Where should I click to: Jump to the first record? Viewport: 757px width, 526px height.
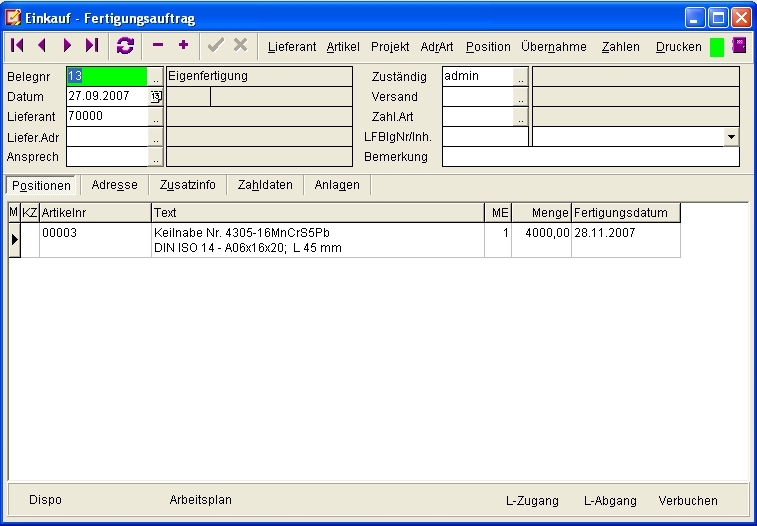pyautogui.click(x=17, y=46)
